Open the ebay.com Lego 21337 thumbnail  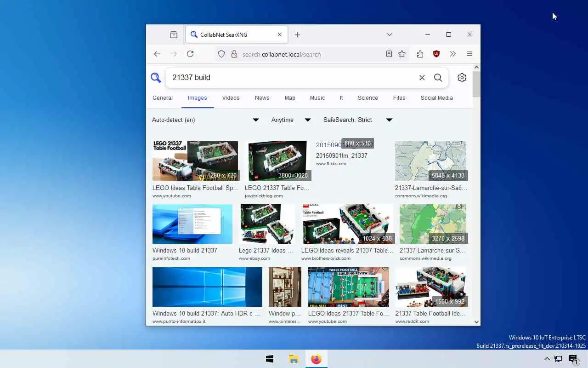[267, 224]
